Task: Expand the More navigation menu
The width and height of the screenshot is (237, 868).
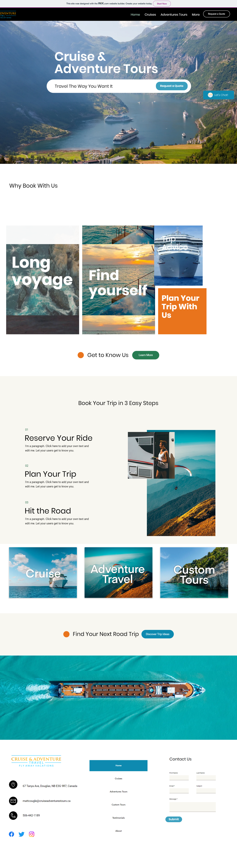Action: [x=195, y=14]
